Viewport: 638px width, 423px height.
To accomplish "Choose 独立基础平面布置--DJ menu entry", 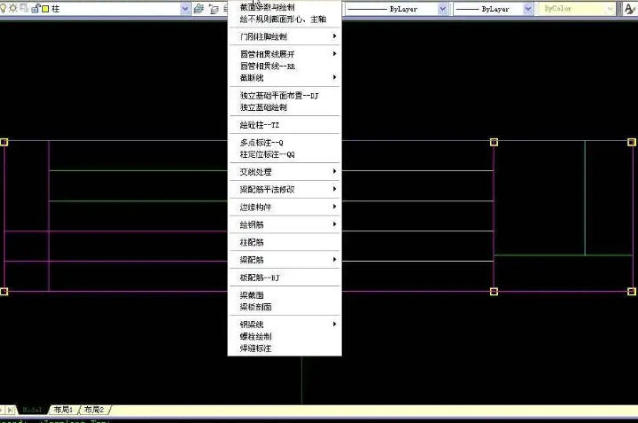I will [x=284, y=96].
